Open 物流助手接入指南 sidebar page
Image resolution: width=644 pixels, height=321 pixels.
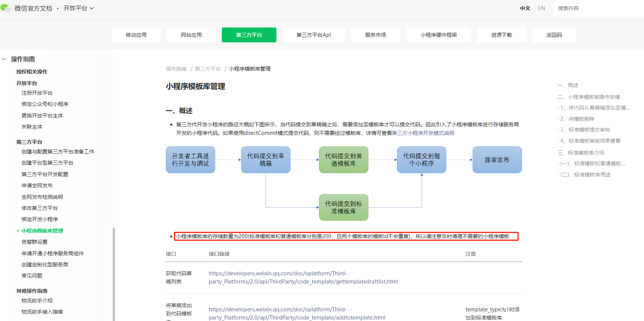coord(42,312)
